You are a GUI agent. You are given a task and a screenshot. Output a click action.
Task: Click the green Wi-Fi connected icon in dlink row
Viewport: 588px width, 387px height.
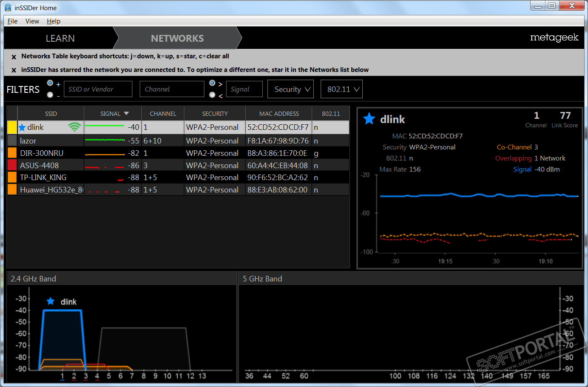(x=75, y=127)
